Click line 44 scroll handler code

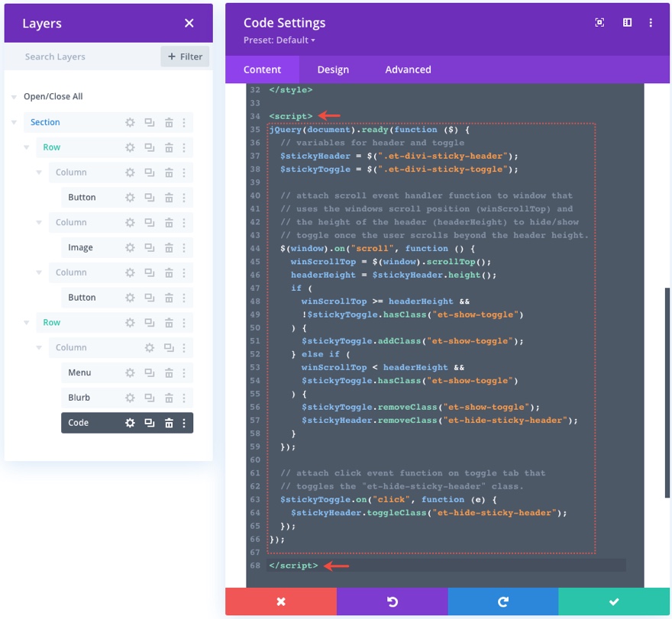[377, 249]
